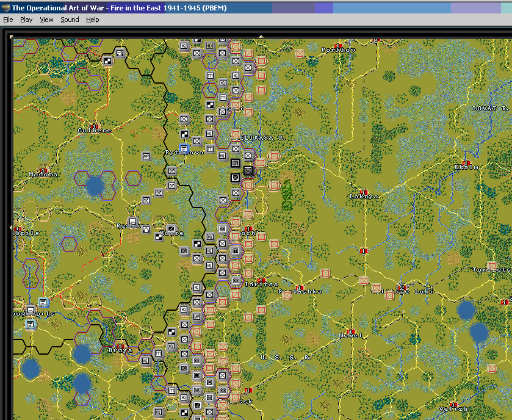
Task: Select grey unit counter on Daugavpils
Action: tap(31, 310)
